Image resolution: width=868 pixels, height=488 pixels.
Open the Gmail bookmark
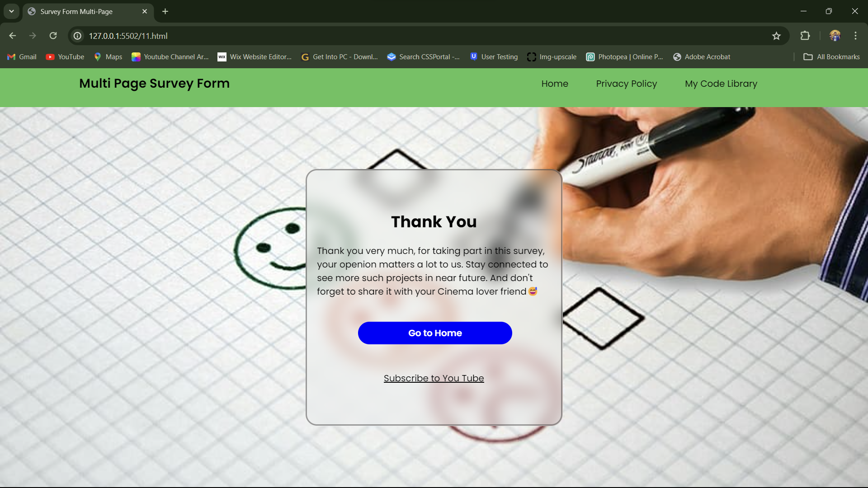[x=22, y=57]
